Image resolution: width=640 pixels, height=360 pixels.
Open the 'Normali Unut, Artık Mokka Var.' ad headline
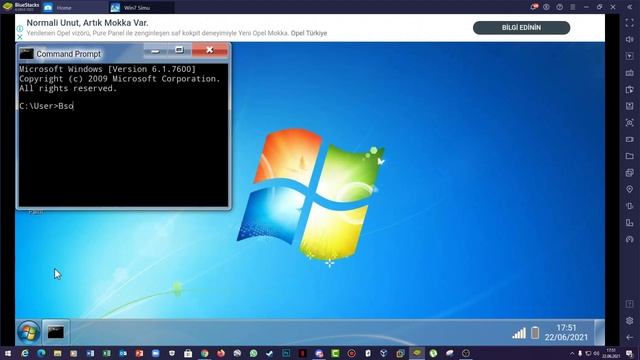click(87, 23)
